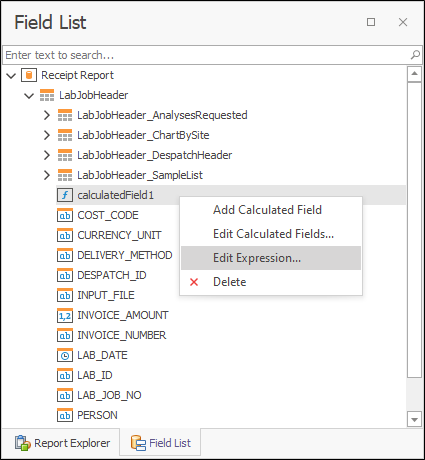Viewport: 425px width, 460px height.
Task: Select LAB_DATE field name
Action: [102, 355]
